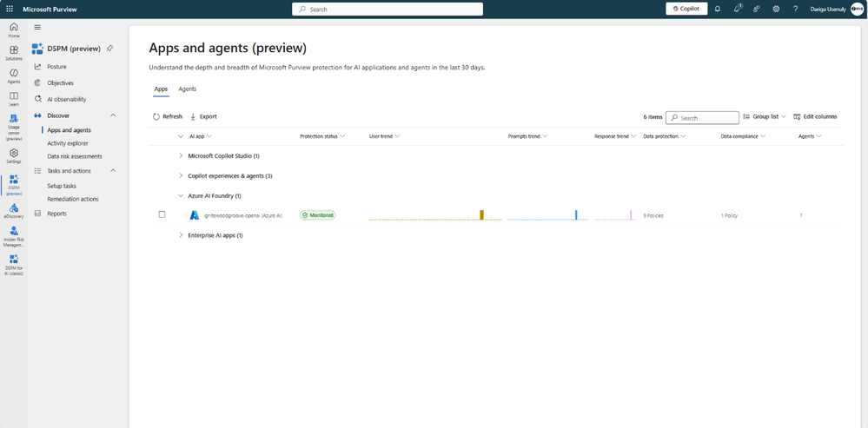Open Response trend column menu
This screenshot has height=428, width=868.
[615, 136]
